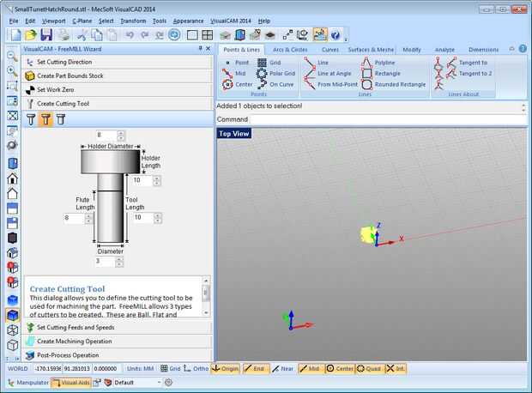
Task: Toggle Mid snap in status bar
Action: pyautogui.click(x=310, y=369)
